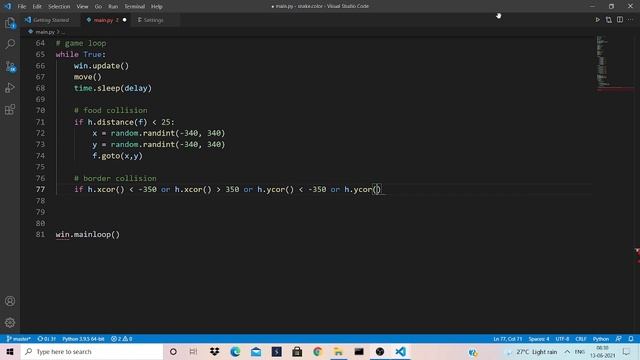Expand the breadcrumb ellipsis after main.py
640x360 pixels.
point(63,32)
